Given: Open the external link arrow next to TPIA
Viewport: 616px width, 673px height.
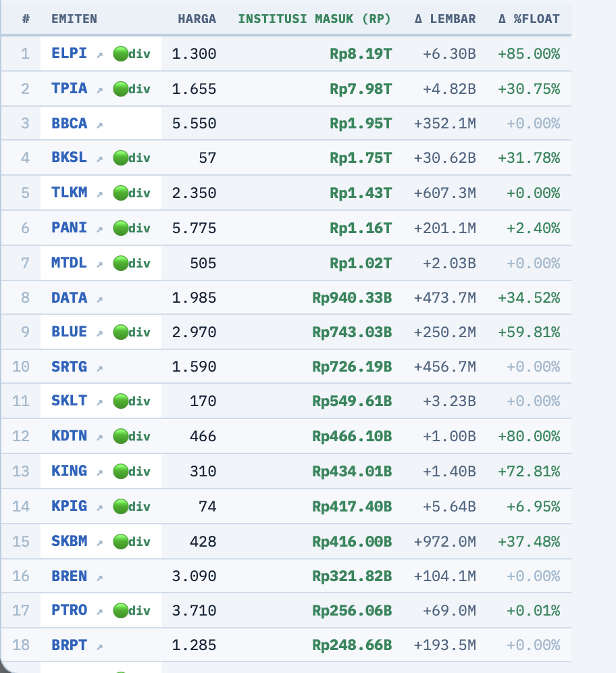Looking at the screenshot, I should [99, 90].
